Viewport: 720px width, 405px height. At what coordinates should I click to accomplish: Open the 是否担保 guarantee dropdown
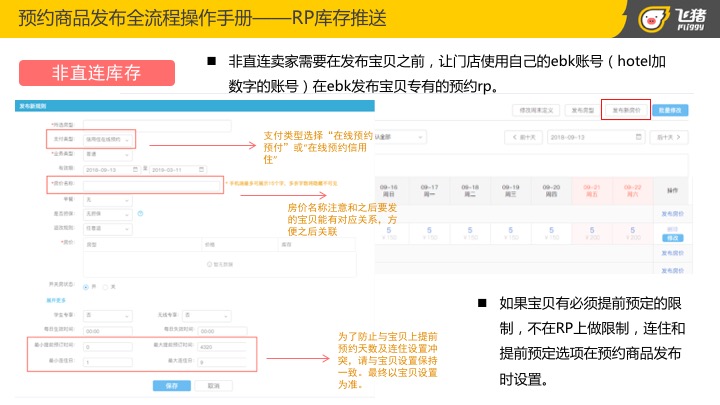108,214
